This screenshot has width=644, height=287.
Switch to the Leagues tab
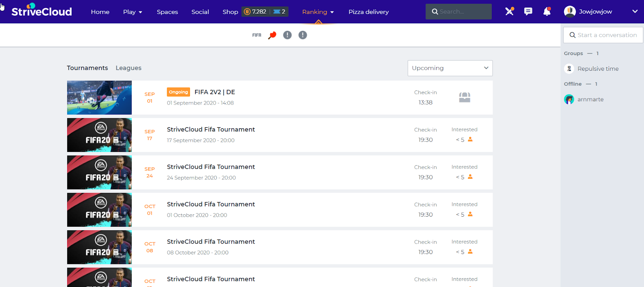point(128,68)
